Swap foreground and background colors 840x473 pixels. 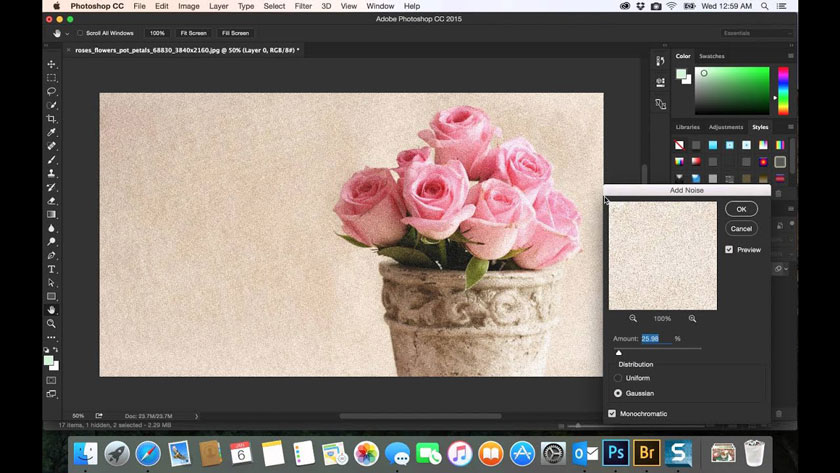(56, 349)
